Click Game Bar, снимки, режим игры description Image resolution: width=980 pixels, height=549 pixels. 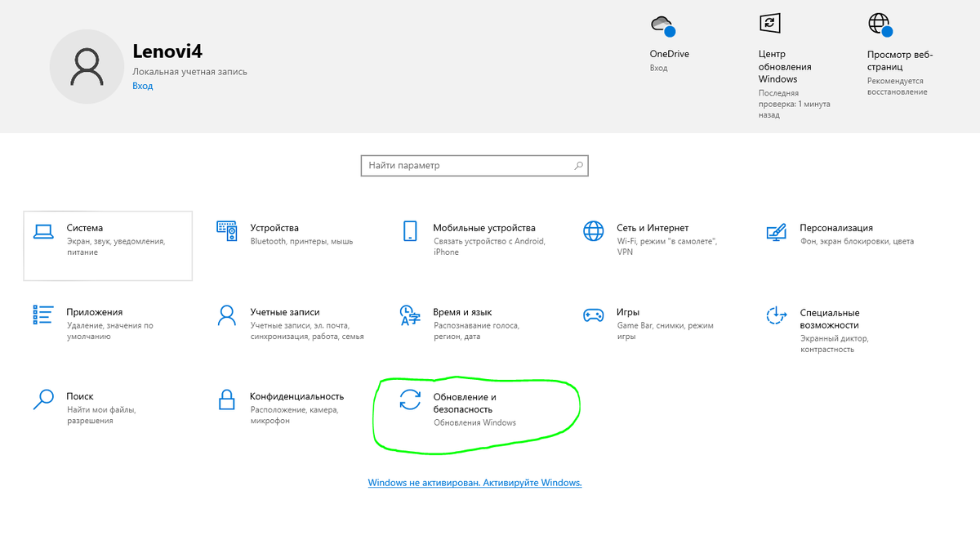coord(665,331)
